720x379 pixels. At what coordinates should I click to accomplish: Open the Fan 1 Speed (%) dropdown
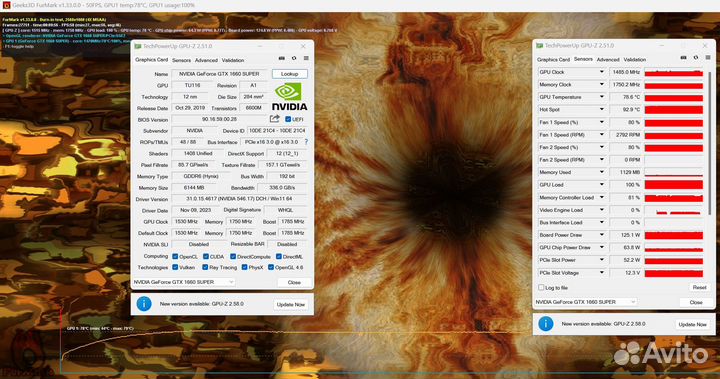pos(602,122)
